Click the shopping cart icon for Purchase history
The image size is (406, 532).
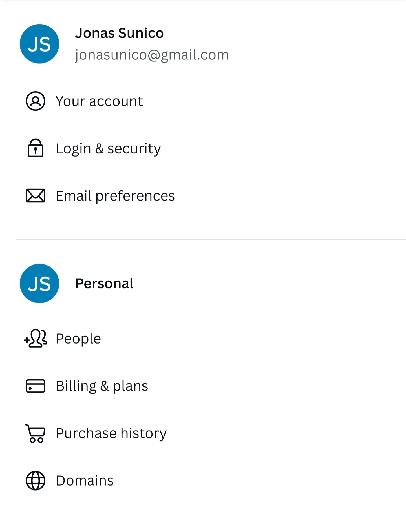coord(36,433)
